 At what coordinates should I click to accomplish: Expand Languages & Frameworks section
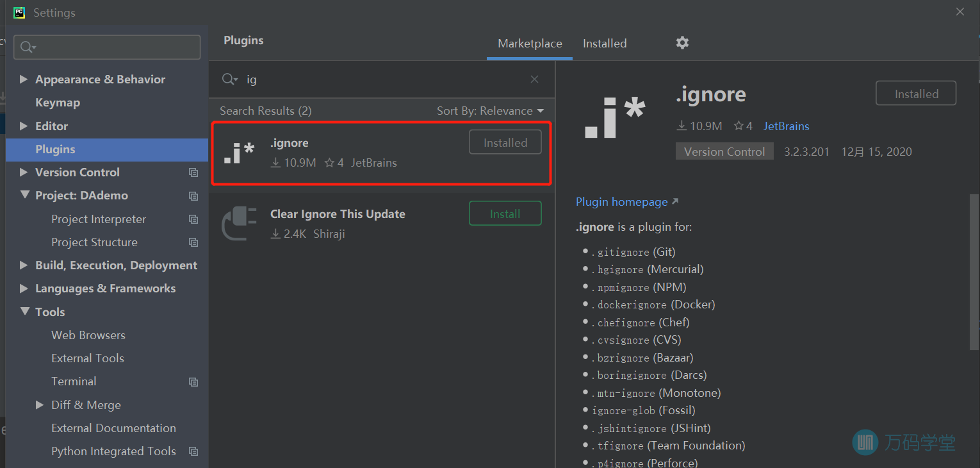(24, 288)
